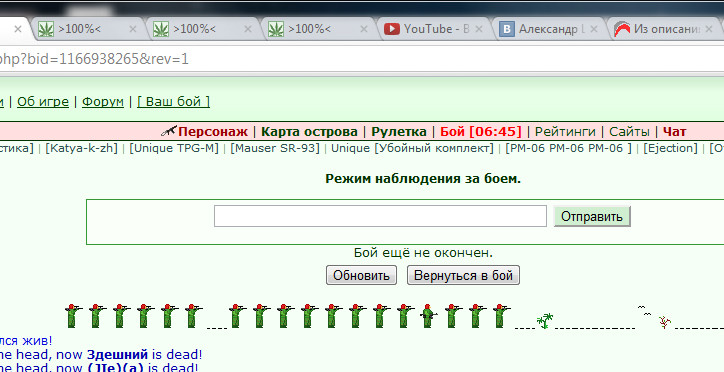The image size is (724, 372).
Task: Click the small red plant on battlefield
Action: (664, 322)
